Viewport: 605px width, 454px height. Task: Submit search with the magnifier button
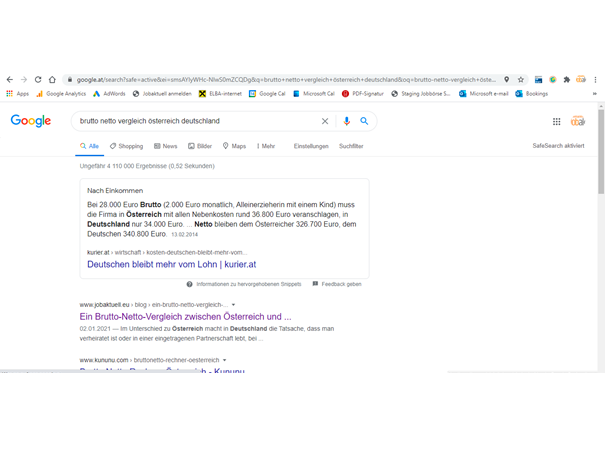pos(364,121)
